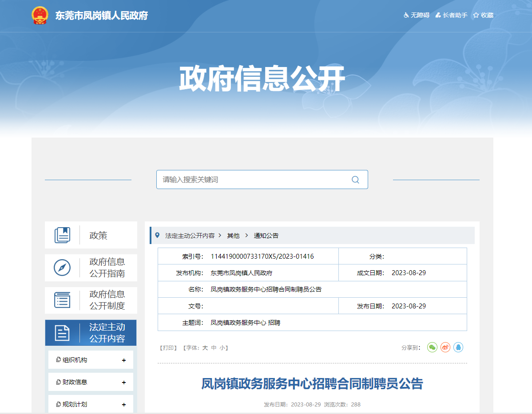Viewport: 532px width, 414px height.
Task: Share to WeChat via green icon
Action: [432, 347]
